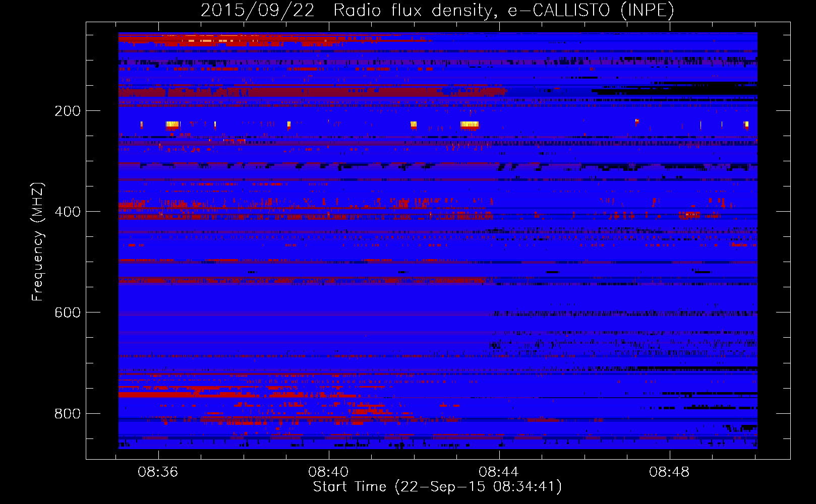Click the 800 frequency axis label
The image size is (816, 504).
tap(68, 414)
